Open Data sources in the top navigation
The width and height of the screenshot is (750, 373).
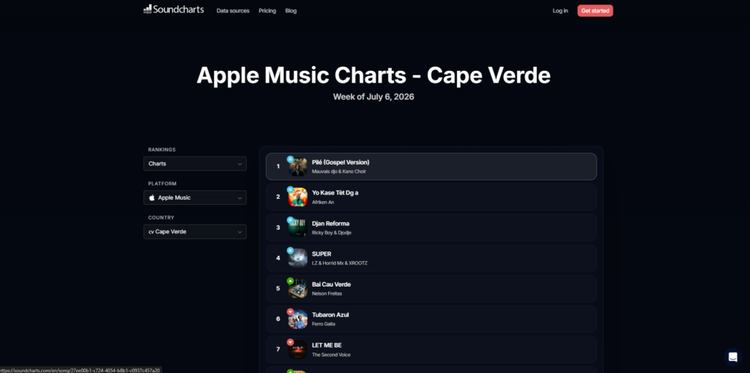(233, 11)
